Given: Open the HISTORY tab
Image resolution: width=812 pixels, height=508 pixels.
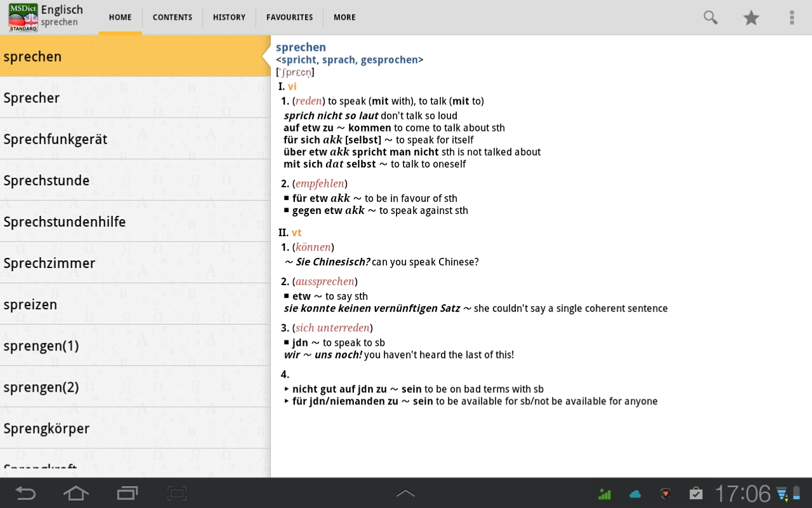Looking at the screenshot, I should pyautogui.click(x=229, y=18).
